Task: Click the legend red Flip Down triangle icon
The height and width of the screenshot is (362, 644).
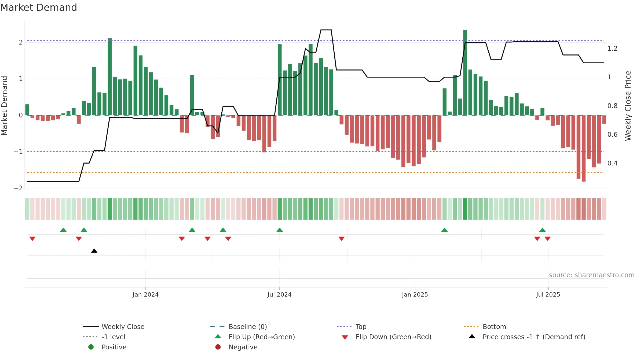Action: pos(345,337)
